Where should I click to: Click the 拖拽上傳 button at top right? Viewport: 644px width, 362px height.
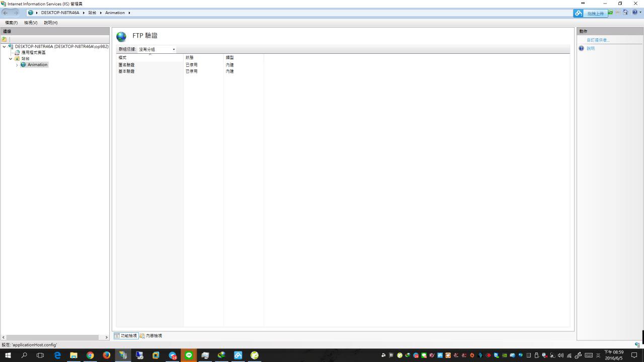[596, 14]
